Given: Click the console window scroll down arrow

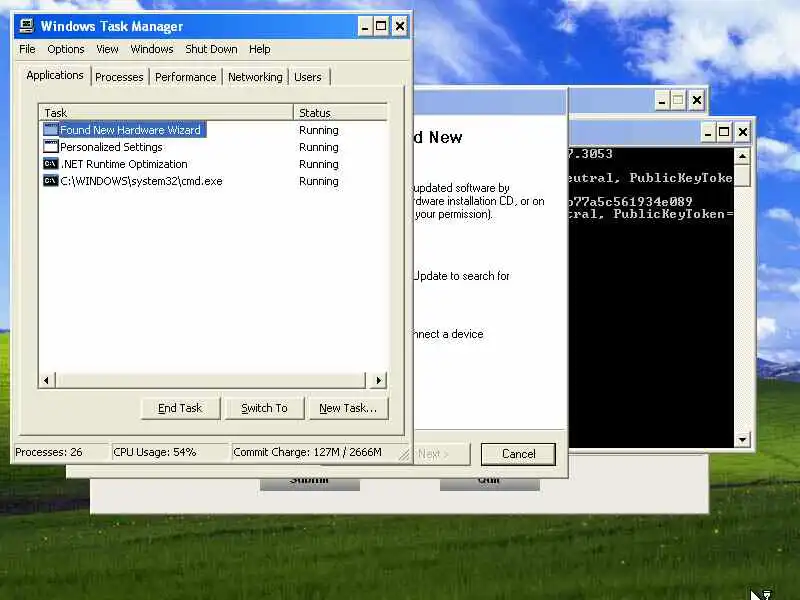Looking at the screenshot, I should 742,439.
